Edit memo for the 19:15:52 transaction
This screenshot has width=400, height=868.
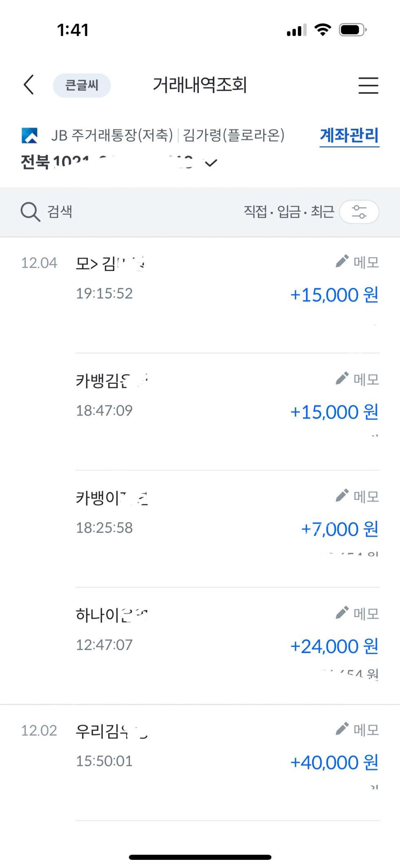coord(358,262)
